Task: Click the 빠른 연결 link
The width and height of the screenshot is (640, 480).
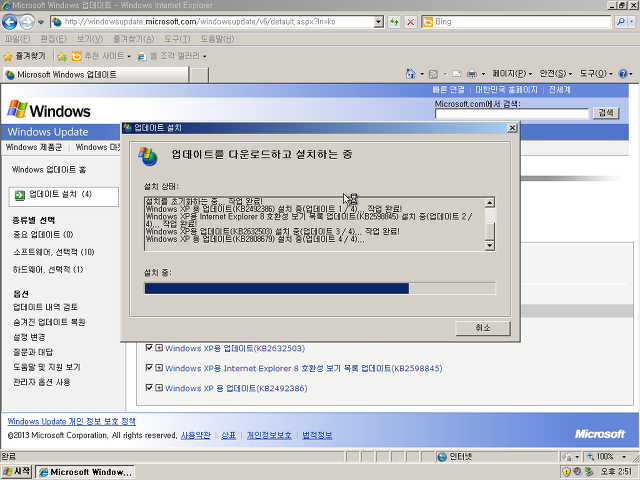Action: tap(448, 89)
